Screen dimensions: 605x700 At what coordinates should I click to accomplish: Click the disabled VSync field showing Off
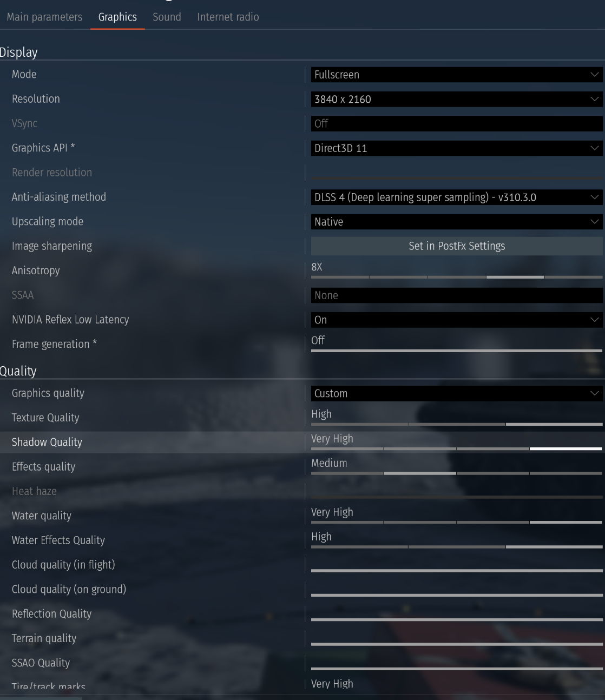[x=457, y=123]
